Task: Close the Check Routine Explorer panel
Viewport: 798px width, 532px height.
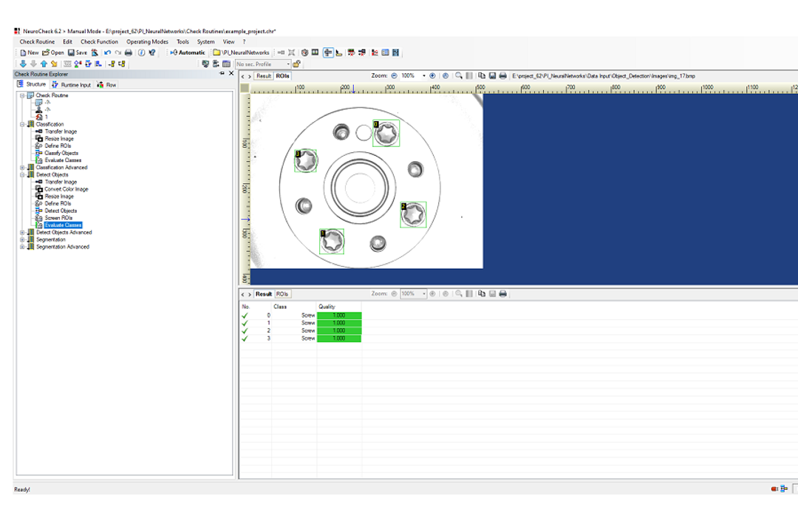Action: [231, 74]
